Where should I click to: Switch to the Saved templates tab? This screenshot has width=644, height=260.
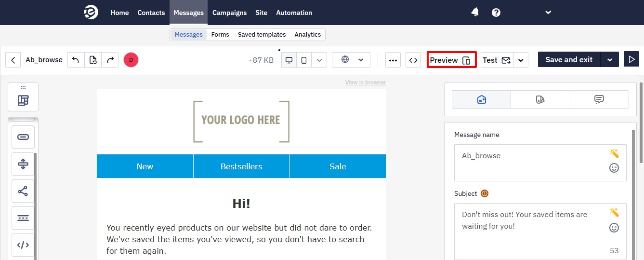coord(262,35)
